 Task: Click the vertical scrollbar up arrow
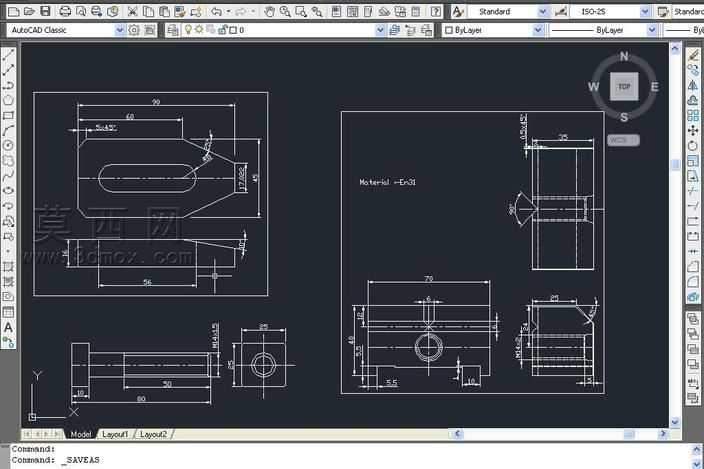click(675, 48)
